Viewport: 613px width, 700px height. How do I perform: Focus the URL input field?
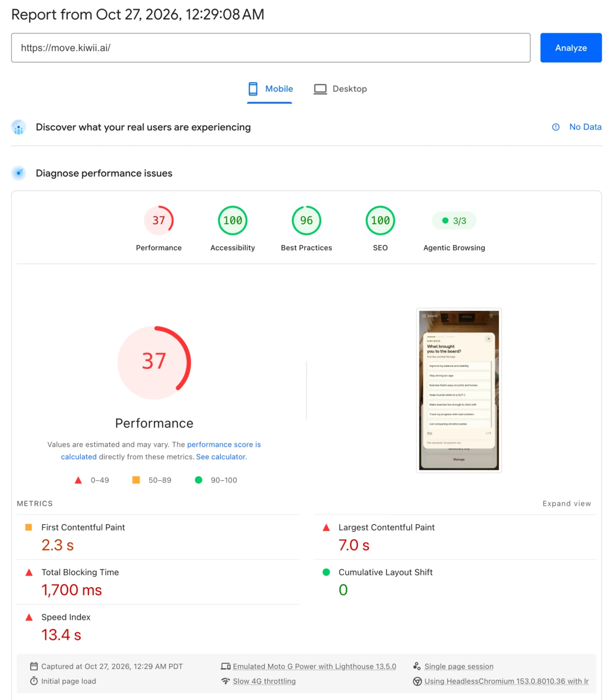(x=271, y=48)
